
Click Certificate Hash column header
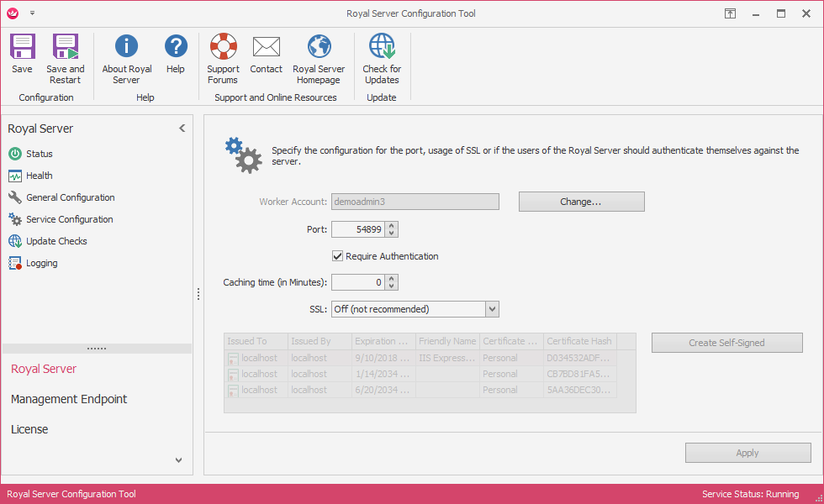click(x=580, y=341)
